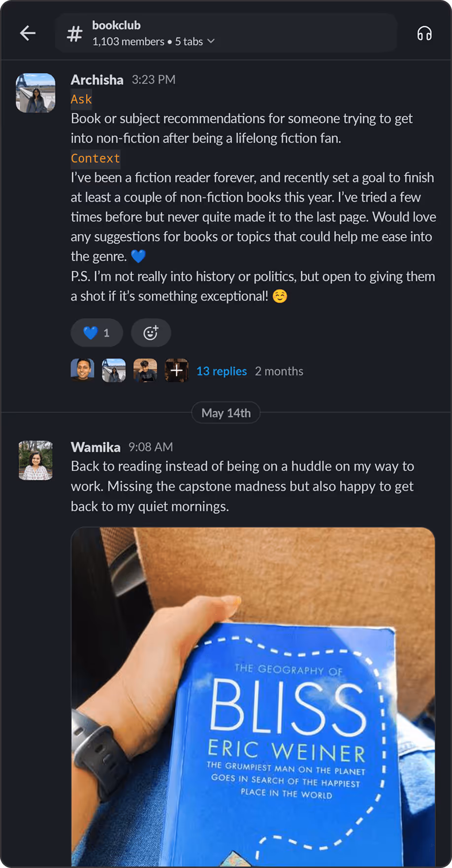
Task: Open the May 14th date picker
Action: (226, 413)
